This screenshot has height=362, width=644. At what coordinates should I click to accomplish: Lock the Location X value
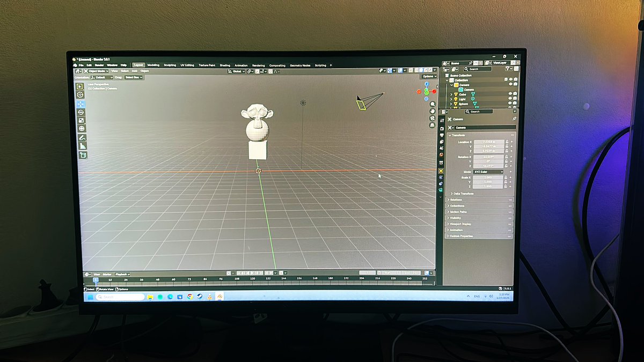(x=507, y=142)
